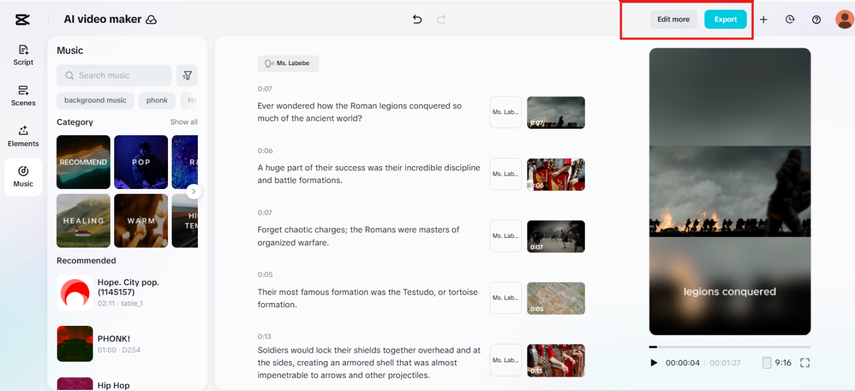Click the AI video maker title
Screen dimensions: 855x391
point(103,20)
